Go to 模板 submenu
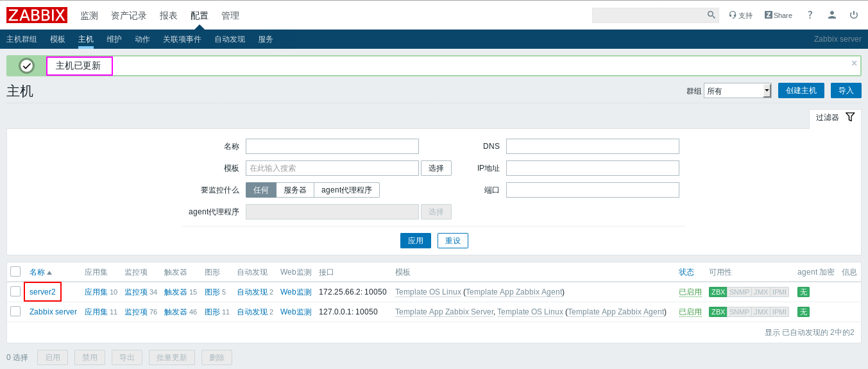Viewport: 868px width, 369px height. pyautogui.click(x=58, y=39)
